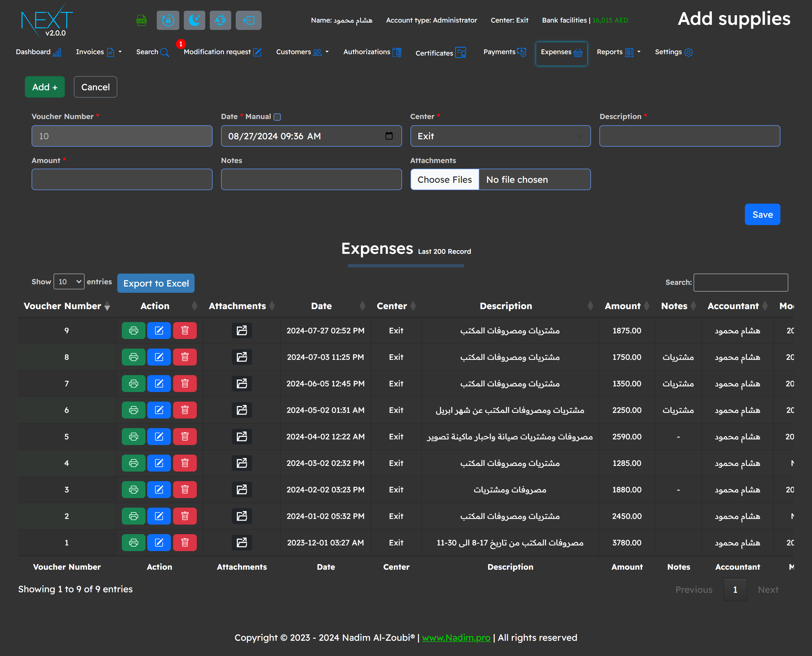Image resolution: width=812 pixels, height=656 pixels.
Task: Open the Center dropdown showing Exit
Action: [500, 136]
